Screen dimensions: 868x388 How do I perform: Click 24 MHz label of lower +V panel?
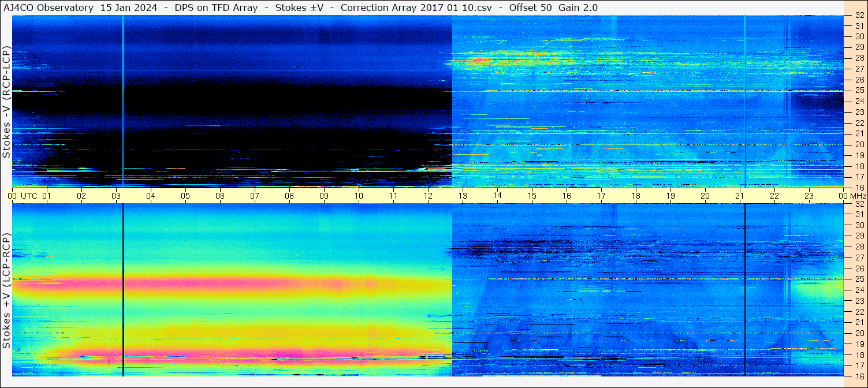[859, 290]
